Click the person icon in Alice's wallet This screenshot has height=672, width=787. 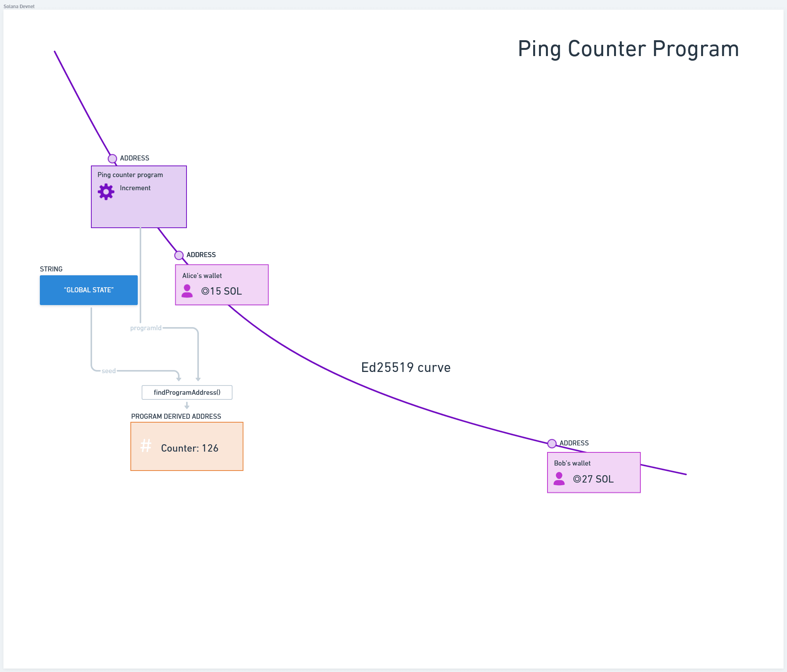click(x=188, y=291)
